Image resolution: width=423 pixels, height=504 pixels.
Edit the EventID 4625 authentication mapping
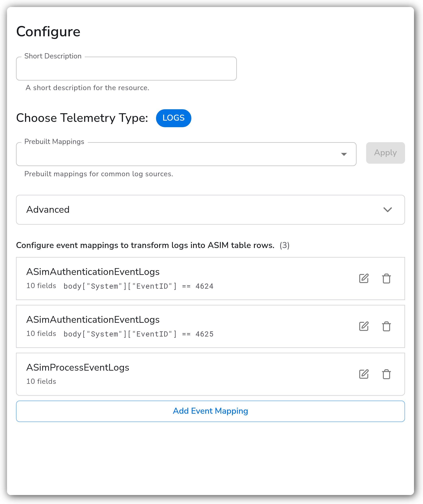pyautogui.click(x=364, y=326)
